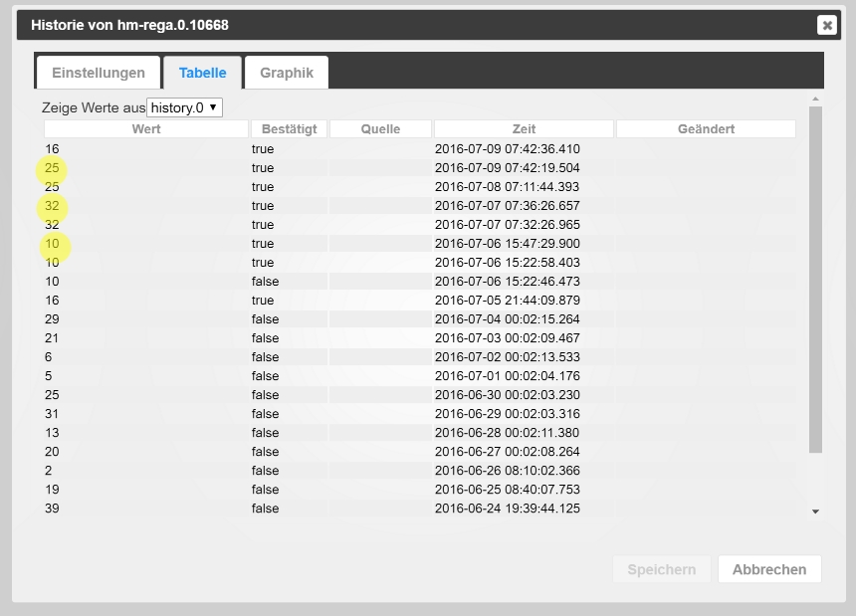Open the Graphik tab
This screenshot has height=616, width=856.
pyautogui.click(x=287, y=73)
